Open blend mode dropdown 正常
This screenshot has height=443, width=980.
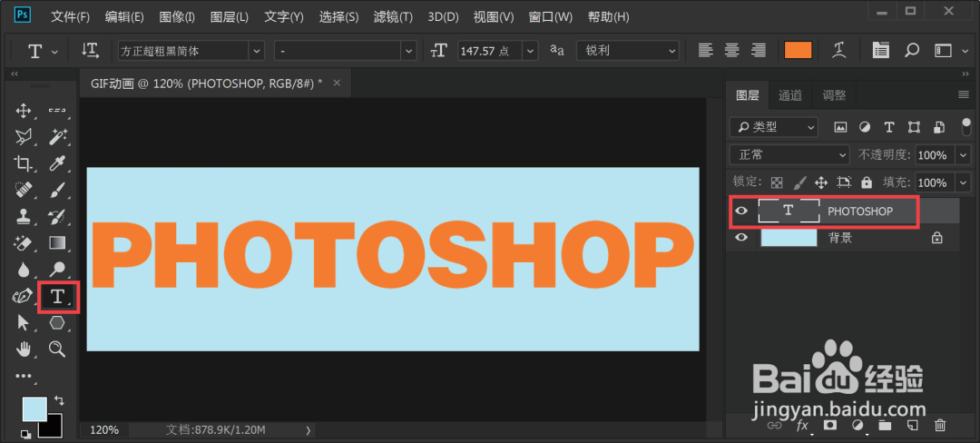pos(789,154)
